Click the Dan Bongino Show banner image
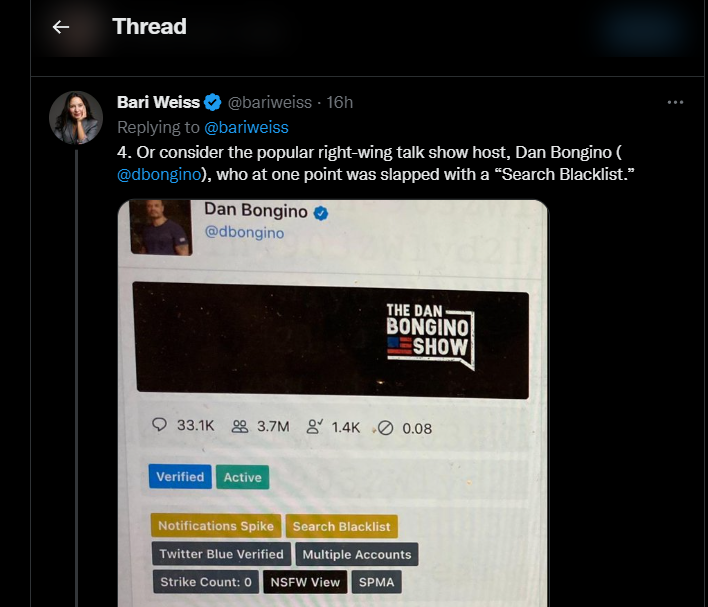 (x=332, y=341)
